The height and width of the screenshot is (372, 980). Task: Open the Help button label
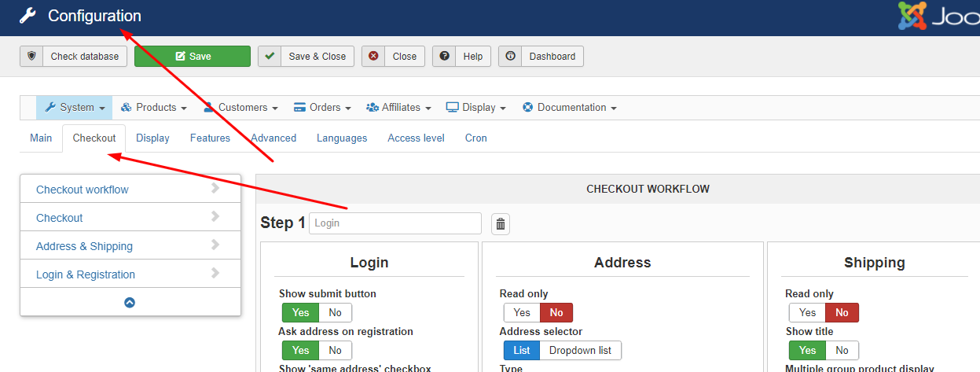tap(473, 57)
